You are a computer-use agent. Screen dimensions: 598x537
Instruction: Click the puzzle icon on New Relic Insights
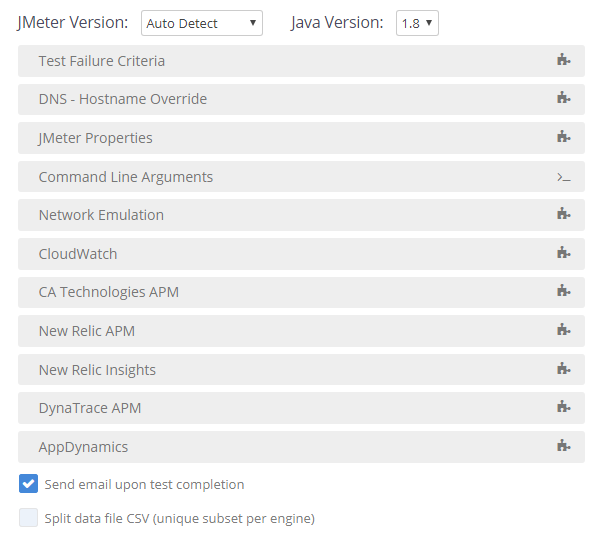coord(563,368)
